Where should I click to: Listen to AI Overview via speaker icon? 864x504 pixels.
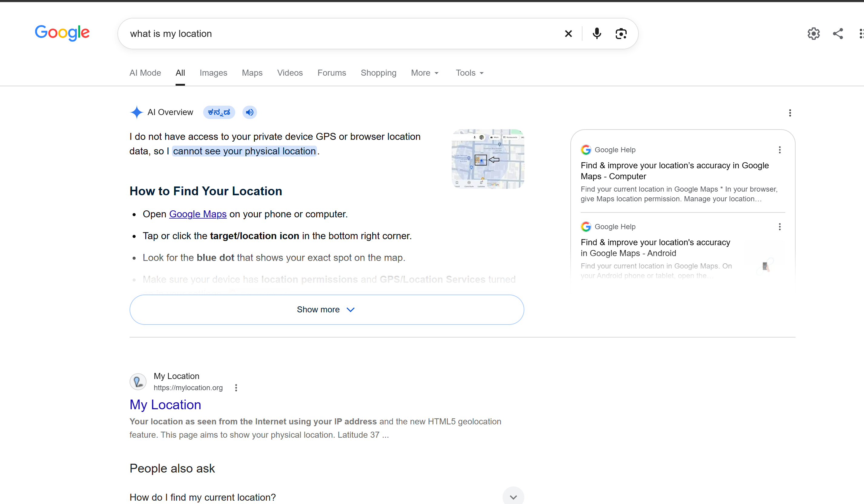249,112
